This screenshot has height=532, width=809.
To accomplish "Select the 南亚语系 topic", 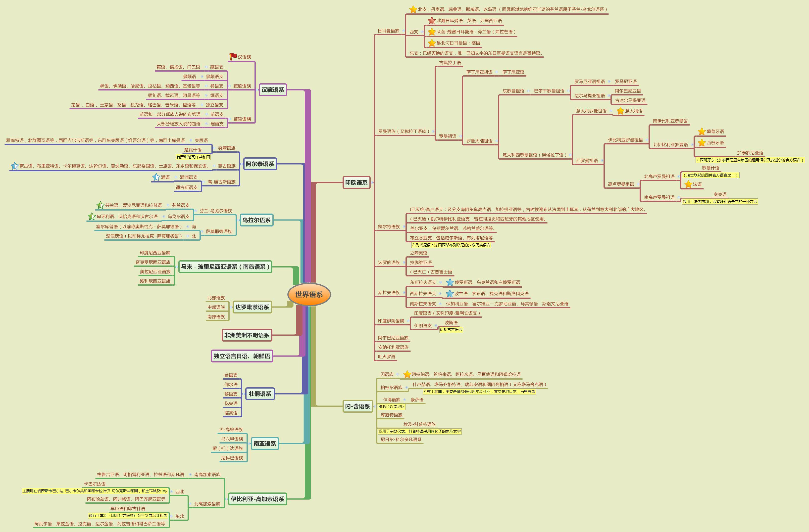I will click(x=264, y=444).
